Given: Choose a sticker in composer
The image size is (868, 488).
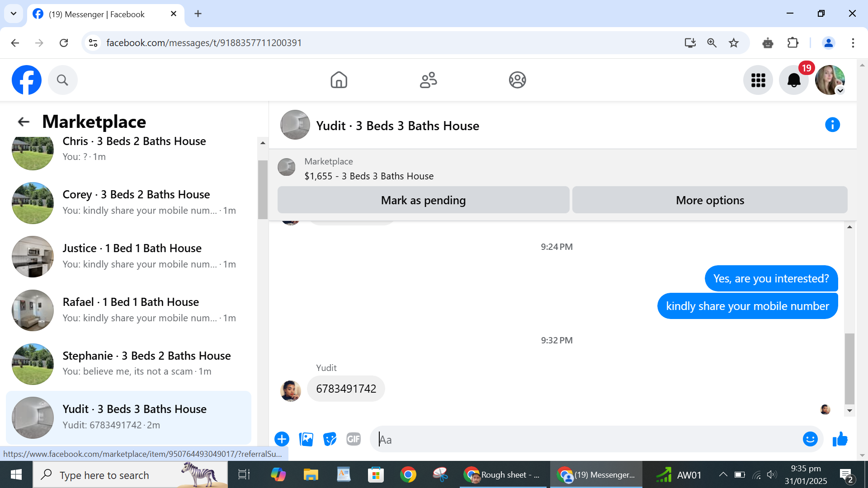Looking at the screenshot, I should click(330, 439).
